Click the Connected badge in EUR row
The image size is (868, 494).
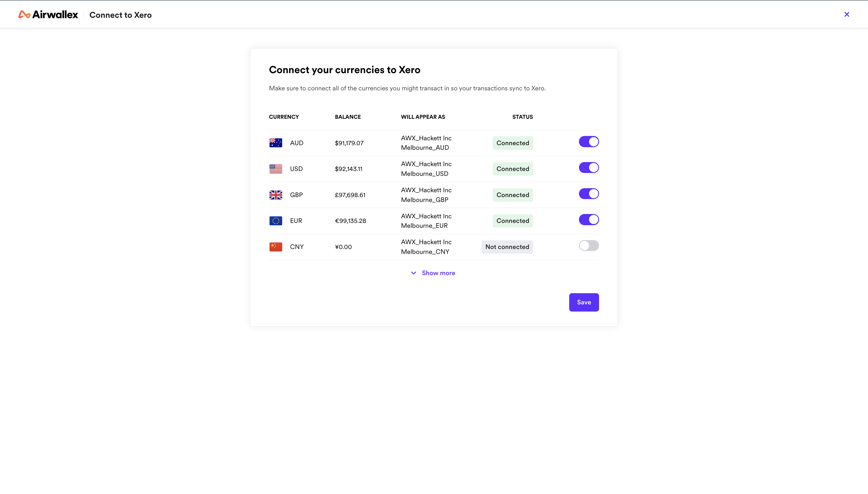[x=513, y=221]
